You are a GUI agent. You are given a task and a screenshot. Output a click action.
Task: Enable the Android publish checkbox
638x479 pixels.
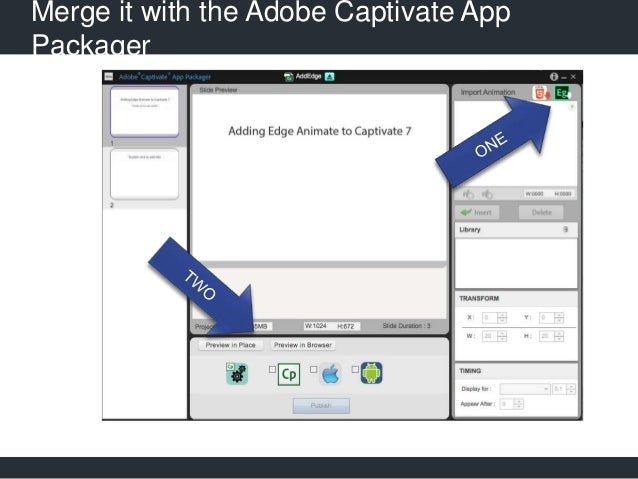(355, 370)
